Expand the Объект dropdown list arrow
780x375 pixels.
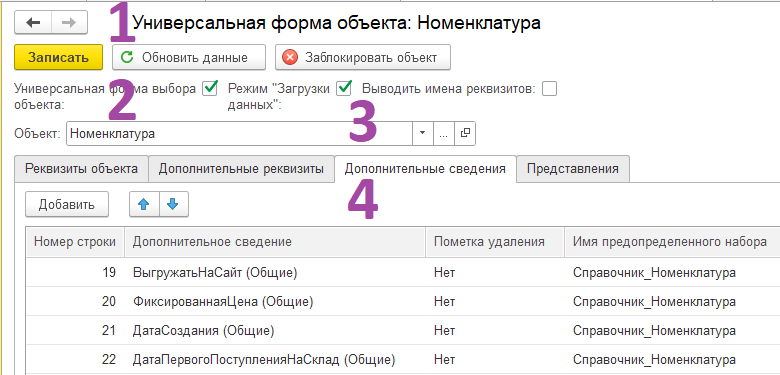pyautogui.click(x=423, y=133)
